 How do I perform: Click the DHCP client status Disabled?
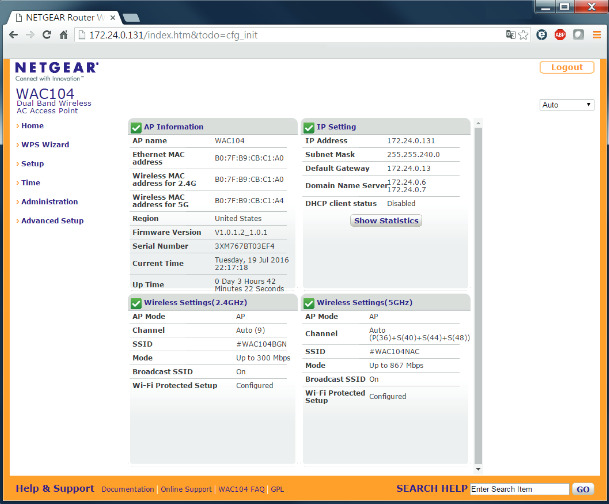tap(401, 203)
